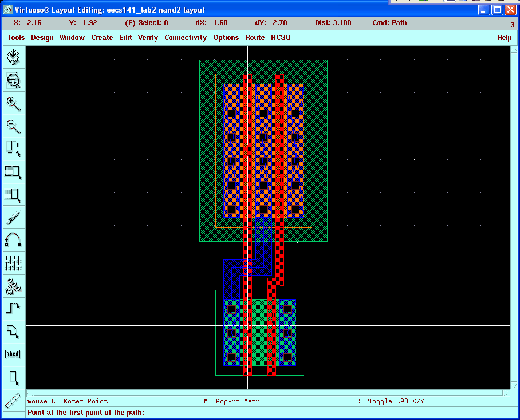The image size is (520, 420).
Task: Open the Tools menu
Action: click(x=16, y=38)
